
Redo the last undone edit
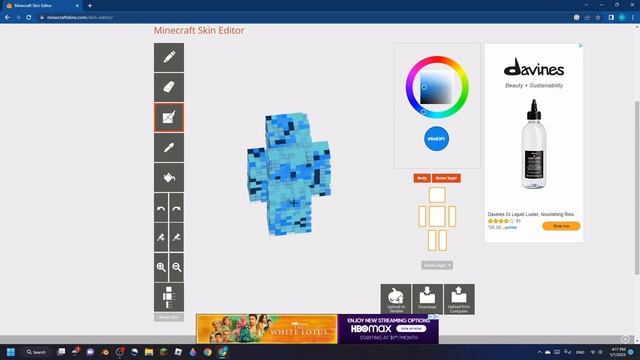tap(176, 208)
